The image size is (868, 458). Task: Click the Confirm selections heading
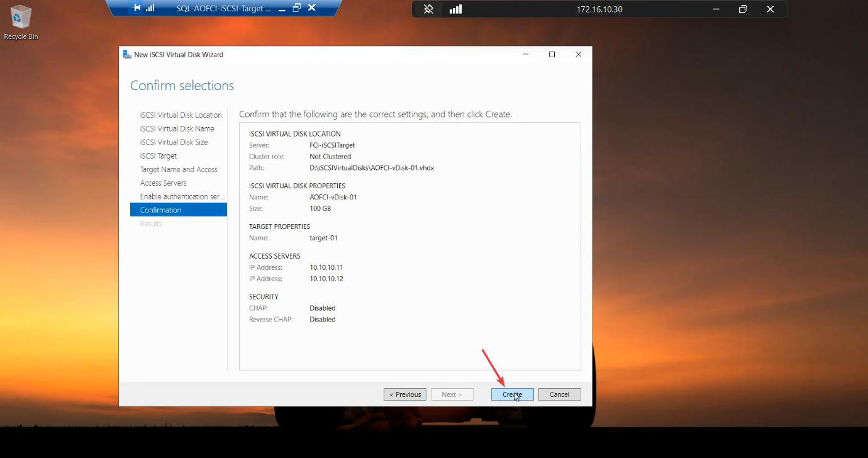coord(182,86)
